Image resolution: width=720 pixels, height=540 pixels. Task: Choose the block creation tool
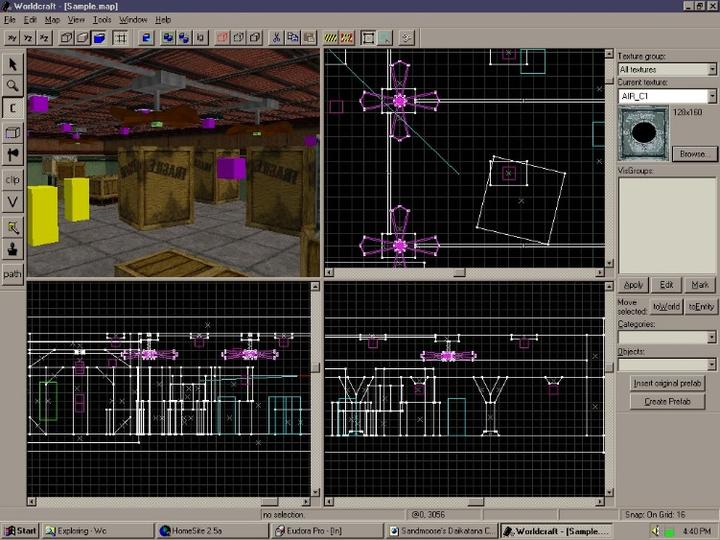[13, 132]
